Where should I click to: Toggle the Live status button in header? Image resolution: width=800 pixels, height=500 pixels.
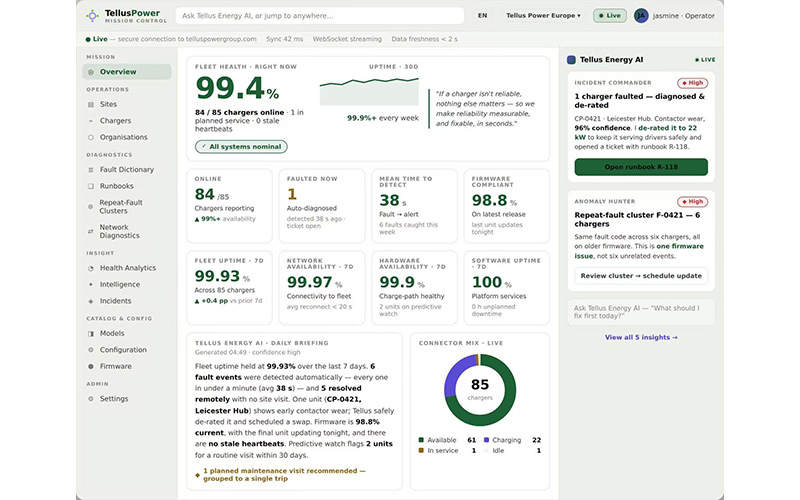click(x=610, y=16)
